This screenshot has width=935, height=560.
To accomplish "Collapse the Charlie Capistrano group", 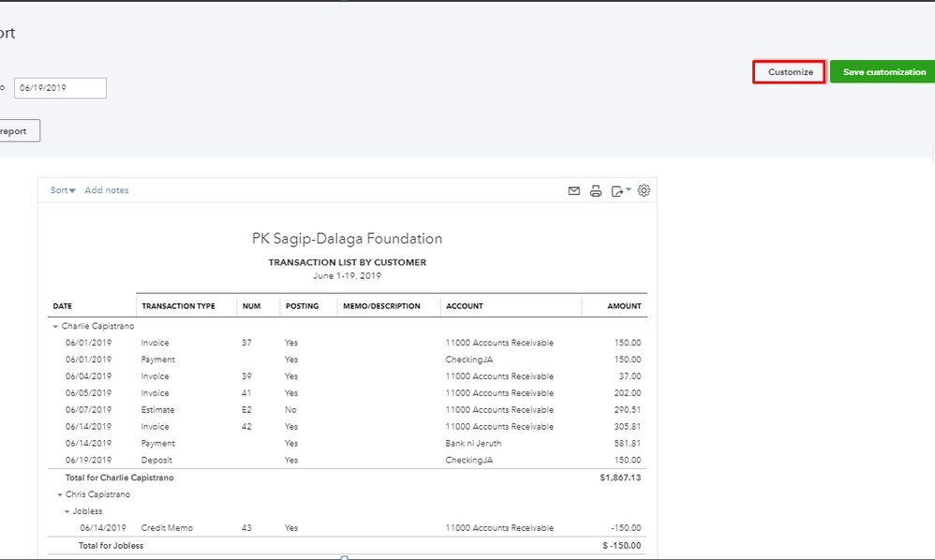I will click(x=56, y=326).
